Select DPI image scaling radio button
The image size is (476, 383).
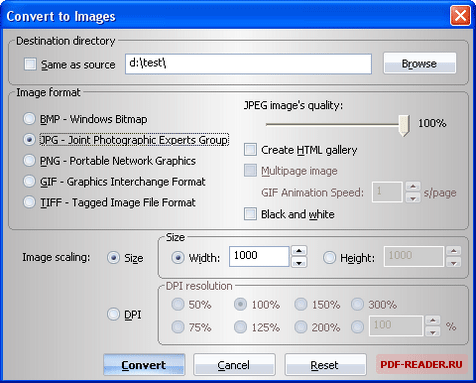click(x=113, y=314)
